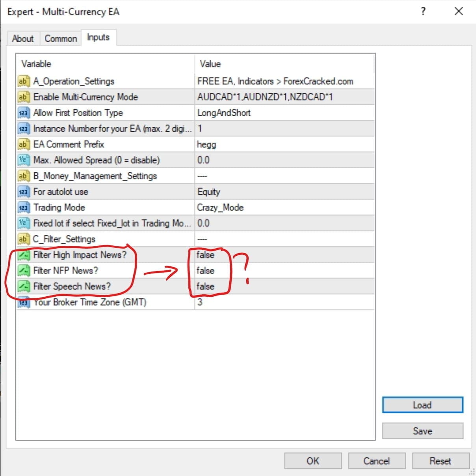This screenshot has height=476, width=476.
Task: Toggle the Filter NFP News false value
Action: click(x=205, y=271)
